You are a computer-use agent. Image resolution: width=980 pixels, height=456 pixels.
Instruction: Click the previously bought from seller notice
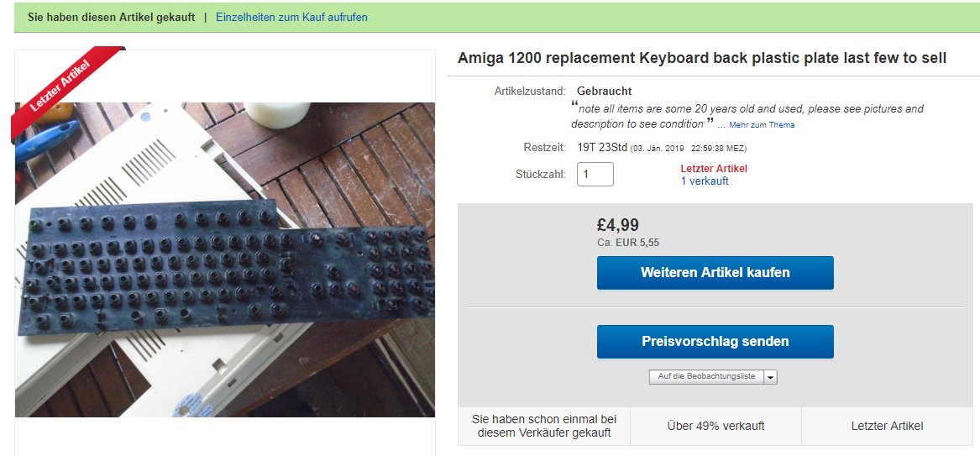pos(544,426)
